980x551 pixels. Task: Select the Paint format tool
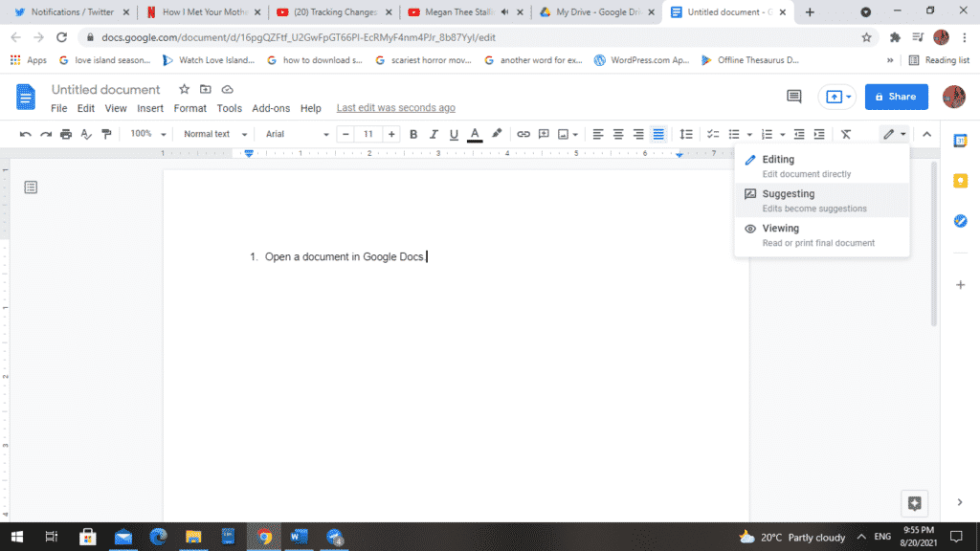point(106,135)
